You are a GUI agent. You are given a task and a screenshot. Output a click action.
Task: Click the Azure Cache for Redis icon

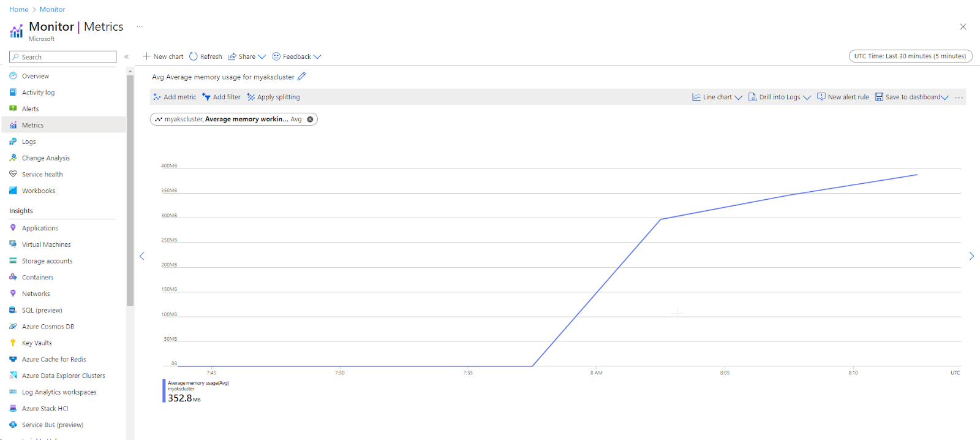[13, 359]
